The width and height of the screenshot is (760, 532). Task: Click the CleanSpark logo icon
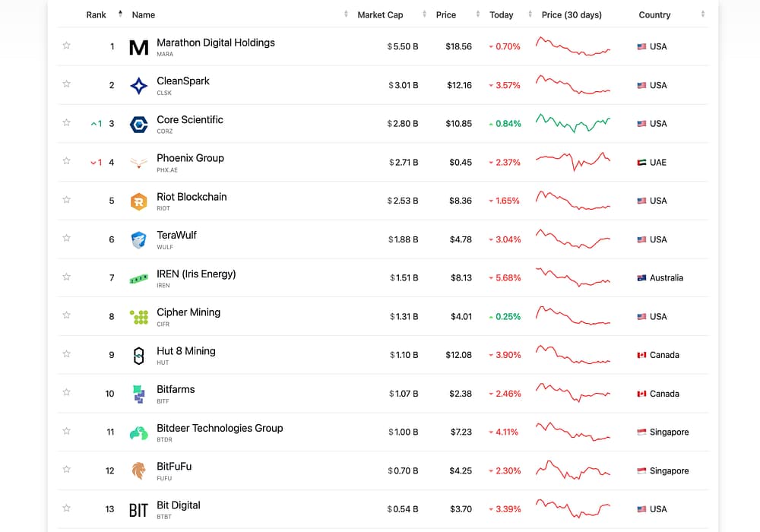tap(139, 86)
